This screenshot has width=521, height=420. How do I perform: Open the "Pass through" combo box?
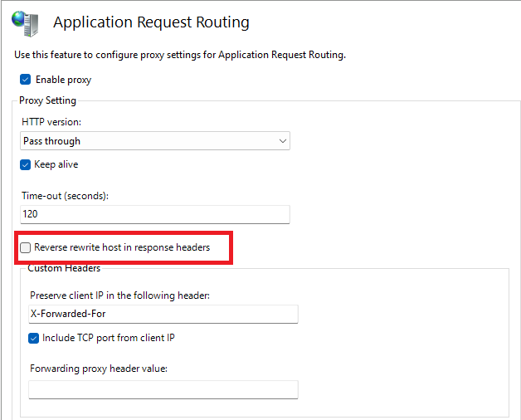click(155, 141)
